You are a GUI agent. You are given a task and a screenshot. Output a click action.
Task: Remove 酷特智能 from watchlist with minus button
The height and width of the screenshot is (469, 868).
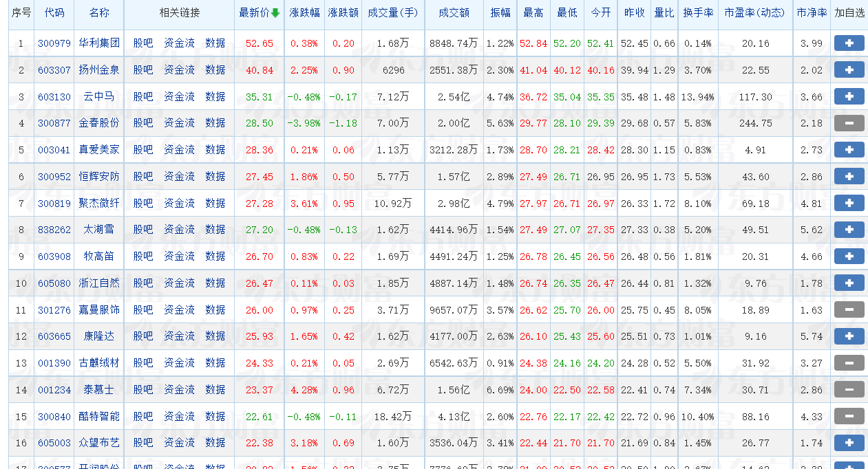click(849, 417)
